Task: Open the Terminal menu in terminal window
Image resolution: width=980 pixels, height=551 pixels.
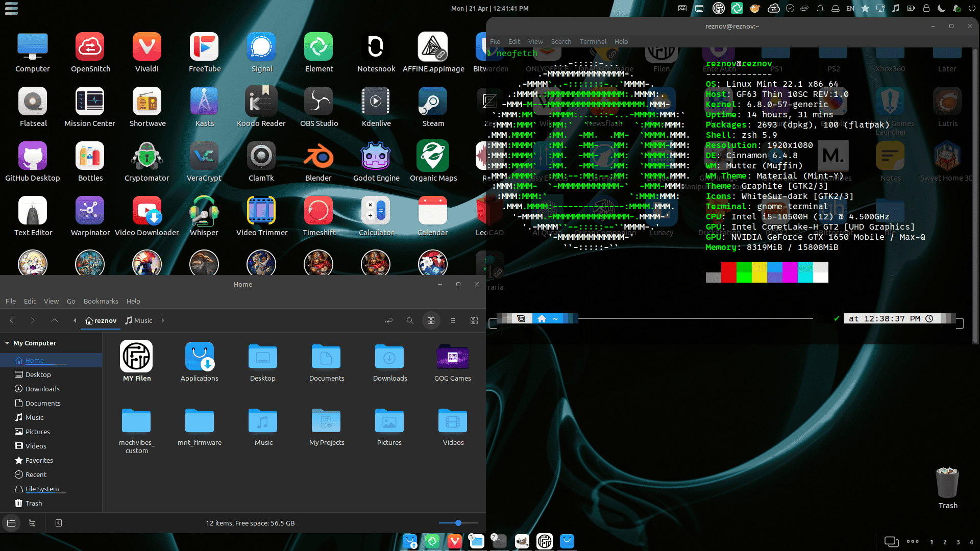Action: (x=593, y=42)
